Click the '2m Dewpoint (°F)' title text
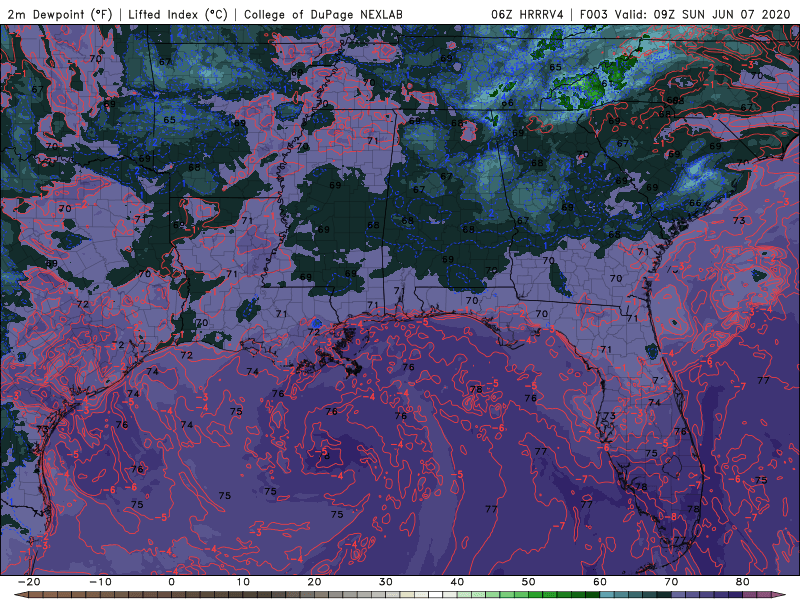800x600 pixels. click(59, 14)
